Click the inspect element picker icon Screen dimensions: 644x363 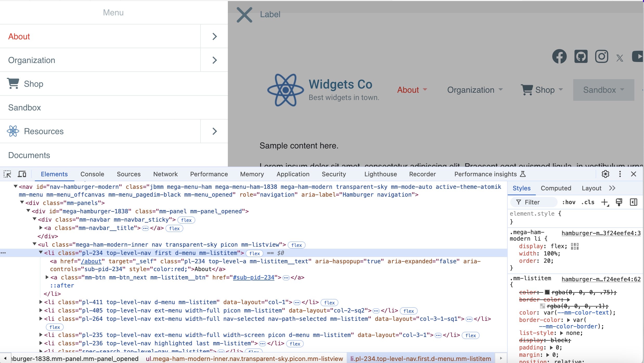click(x=7, y=174)
